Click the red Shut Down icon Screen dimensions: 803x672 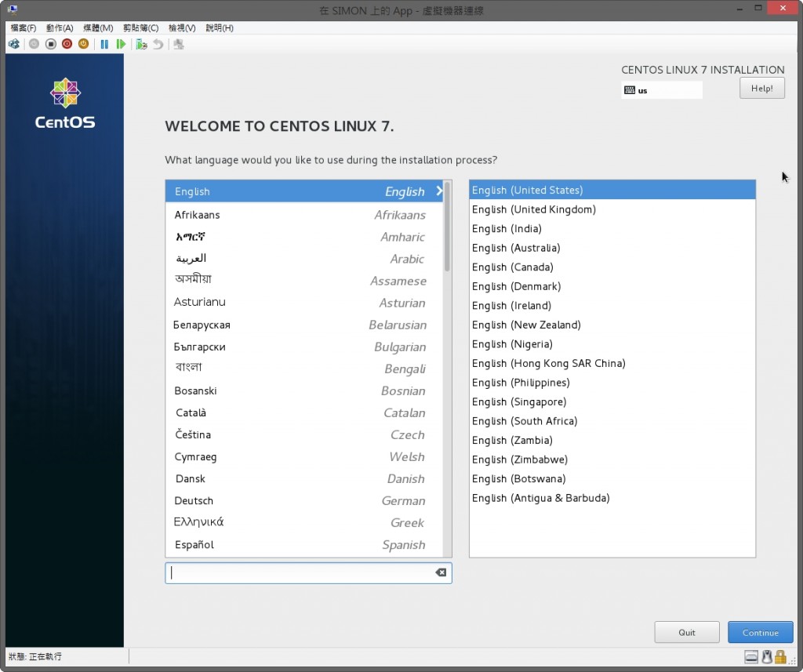[67, 44]
